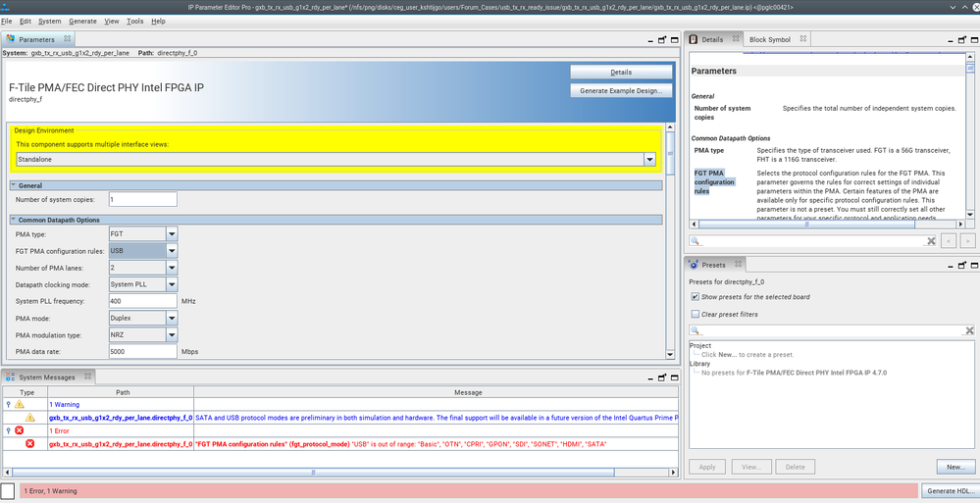Clear the Details search field with X icon
Viewport: 980px width, 503px height.
click(x=932, y=240)
